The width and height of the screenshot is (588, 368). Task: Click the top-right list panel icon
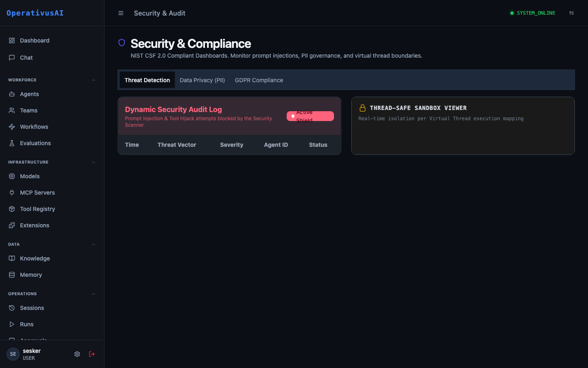572,13
